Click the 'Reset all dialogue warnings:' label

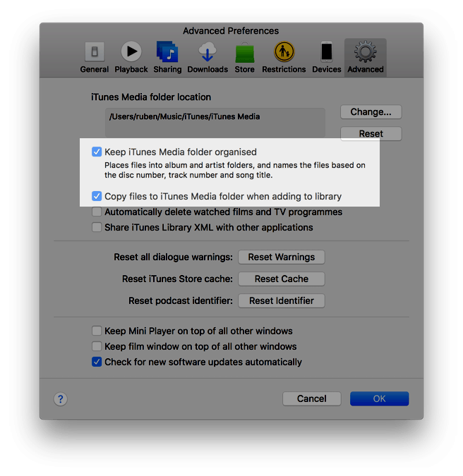pos(173,257)
